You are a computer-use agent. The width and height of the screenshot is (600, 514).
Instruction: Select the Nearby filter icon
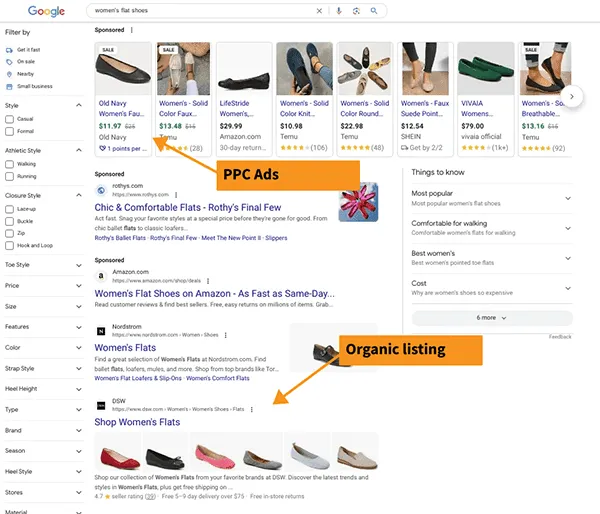pos(10,73)
